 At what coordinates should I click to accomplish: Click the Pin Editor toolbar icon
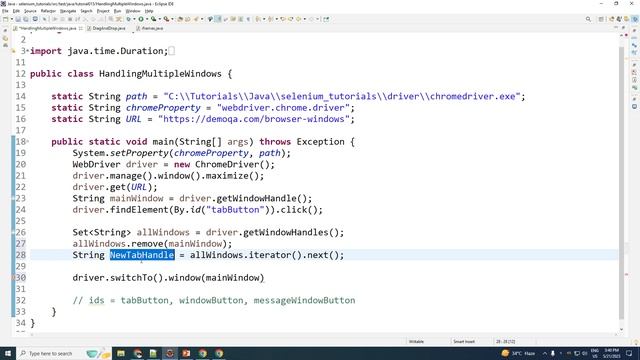[326, 19]
